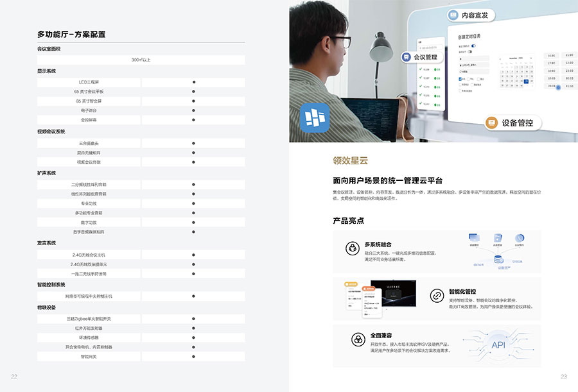Click the database icon in 多系统融合 diagram
This screenshot has height=392, width=578.
pyautogui.click(x=498, y=260)
